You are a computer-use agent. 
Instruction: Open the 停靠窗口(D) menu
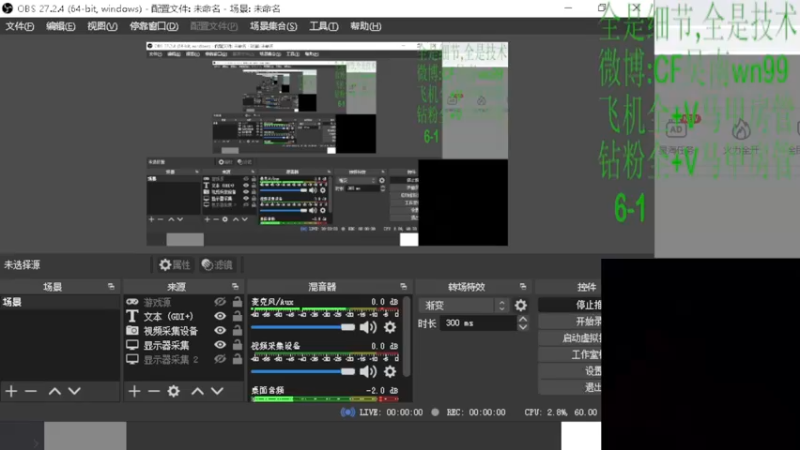click(154, 26)
